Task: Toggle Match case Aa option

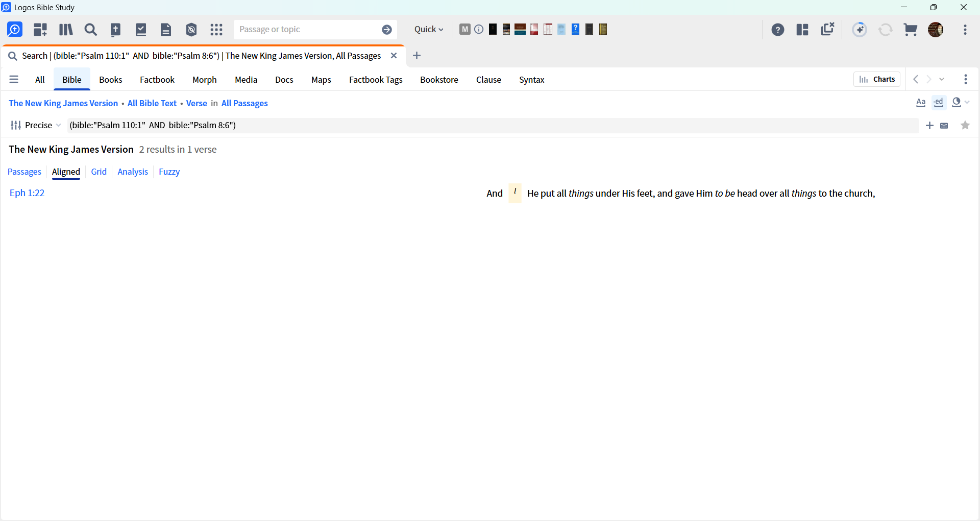Action: click(x=921, y=103)
